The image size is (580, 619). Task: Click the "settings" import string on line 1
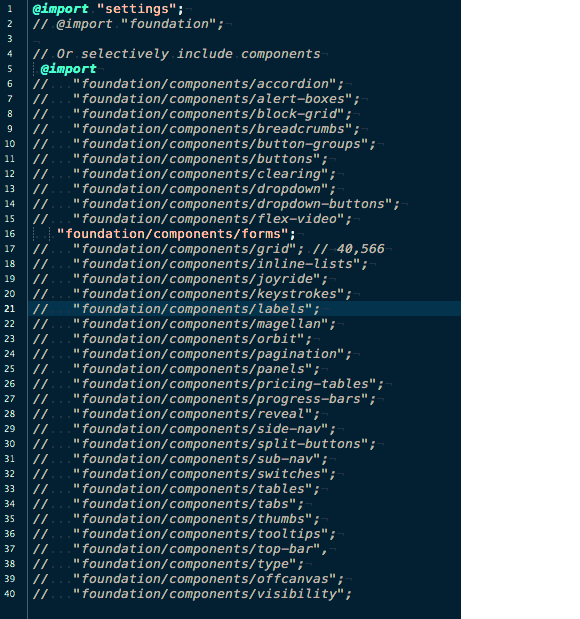[x=136, y=9]
